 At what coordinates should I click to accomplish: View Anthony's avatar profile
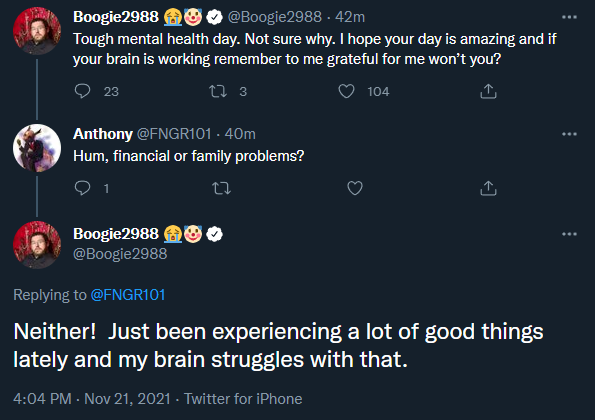(x=37, y=148)
